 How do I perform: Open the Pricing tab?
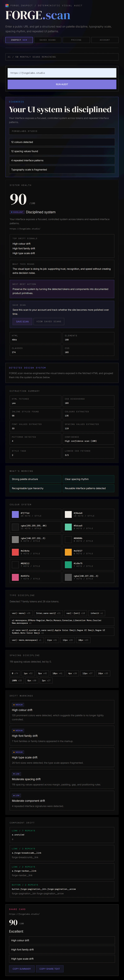pyautogui.click(x=76, y=40)
